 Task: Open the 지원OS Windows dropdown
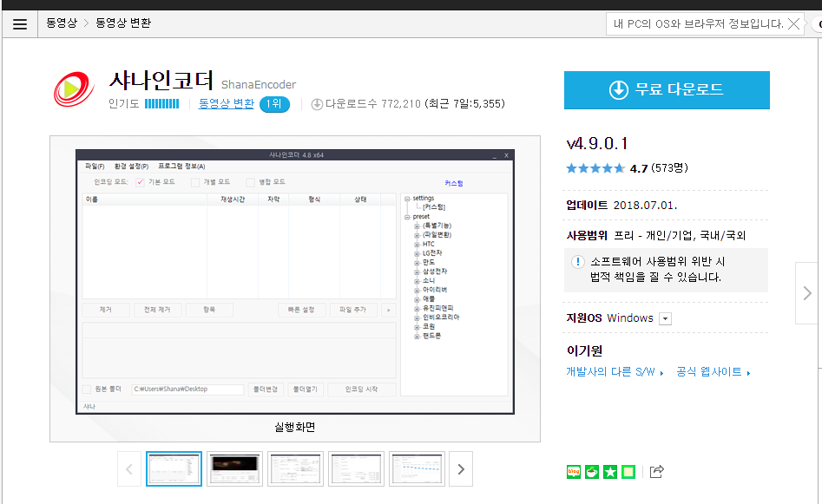tap(665, 318)
